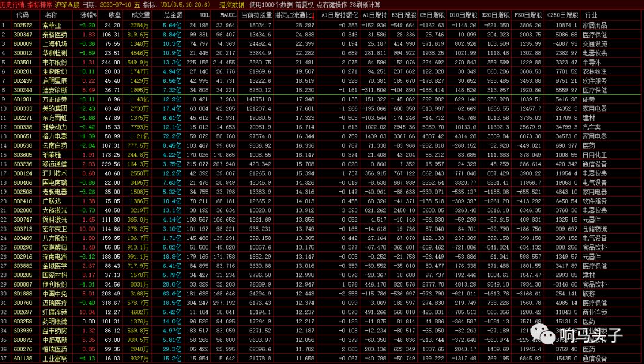Select 前复权 in the top bar
This screenshot has height=364, width=644.
[x=304, y=5]
